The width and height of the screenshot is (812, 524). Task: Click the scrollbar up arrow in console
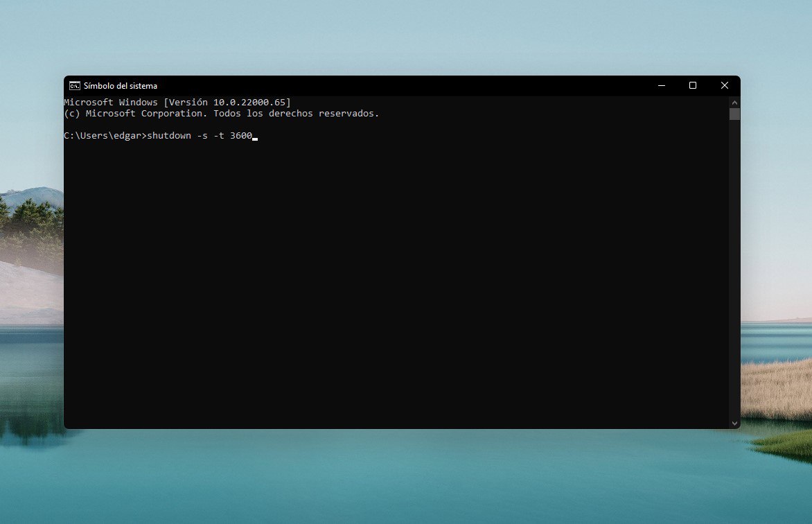click(734, 102)
